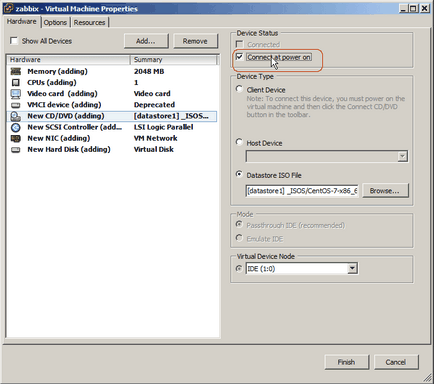Image resolution: width=434 pixels, height=384 pixels.
Task: Select Host Device radio button
Action: 239,142
